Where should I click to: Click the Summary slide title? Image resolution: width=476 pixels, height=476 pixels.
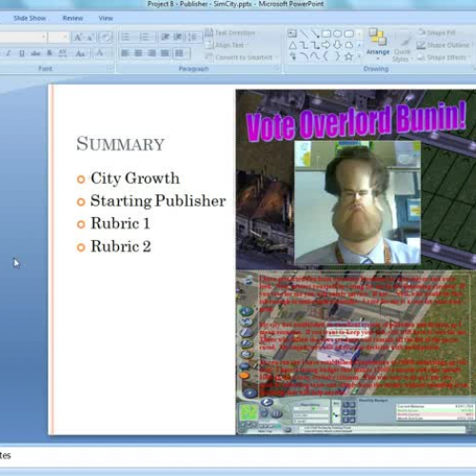click(120, 144)
